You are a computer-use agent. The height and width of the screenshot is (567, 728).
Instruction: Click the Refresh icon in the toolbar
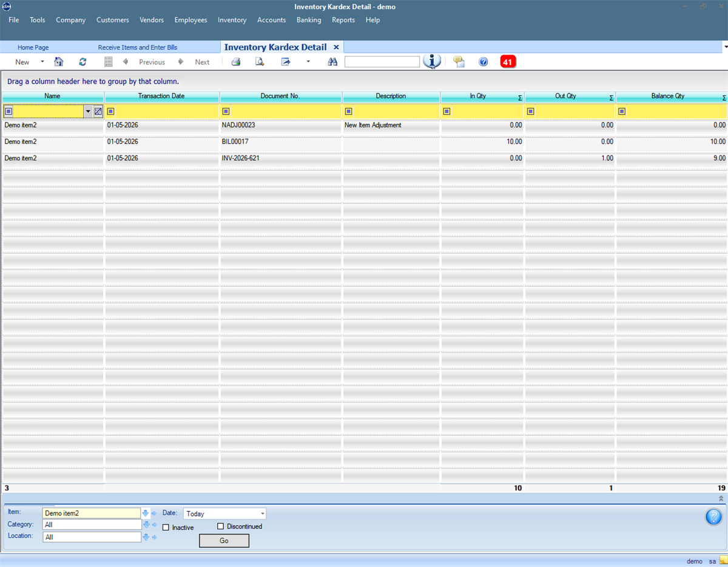click(83, 62)
